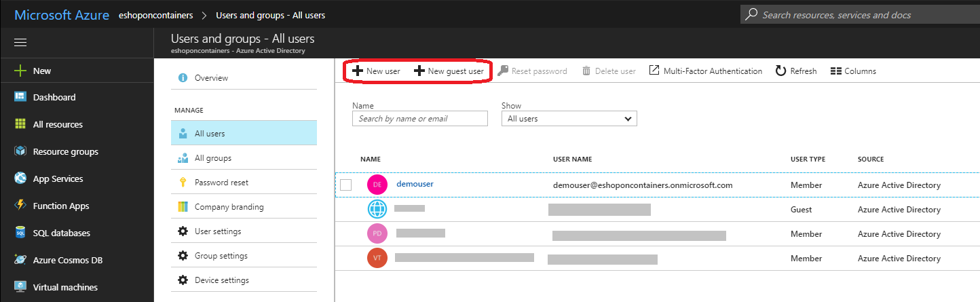
Task: Click the Resource groups cube icon
Action: 20,151
